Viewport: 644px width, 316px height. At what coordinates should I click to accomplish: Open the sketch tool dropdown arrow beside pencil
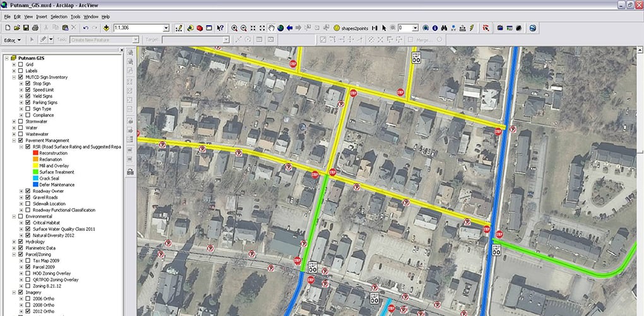(51, 39)
